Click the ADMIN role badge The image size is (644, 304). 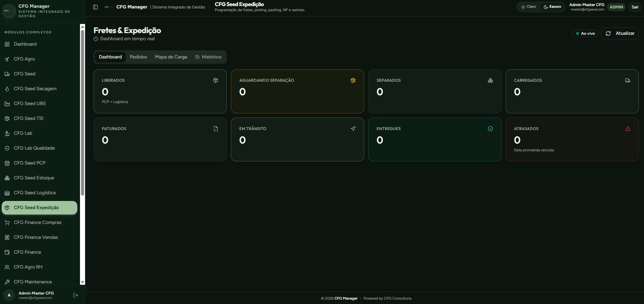616,7
